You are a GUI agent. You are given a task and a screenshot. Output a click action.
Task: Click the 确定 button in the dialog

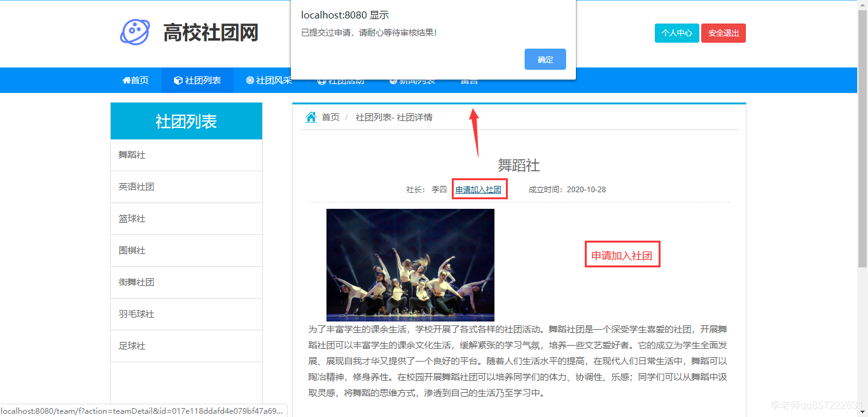pos(545,59)
